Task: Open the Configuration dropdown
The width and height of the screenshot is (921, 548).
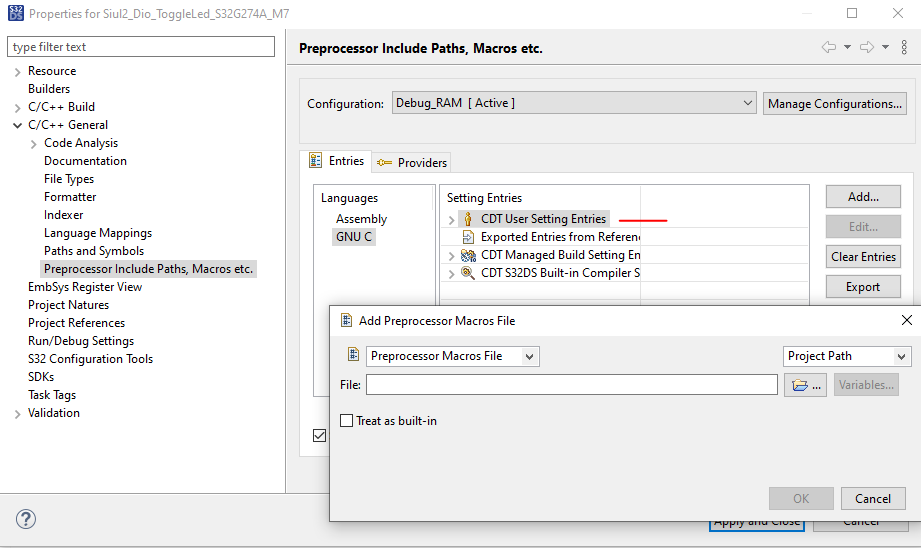Action: [574, 103]
